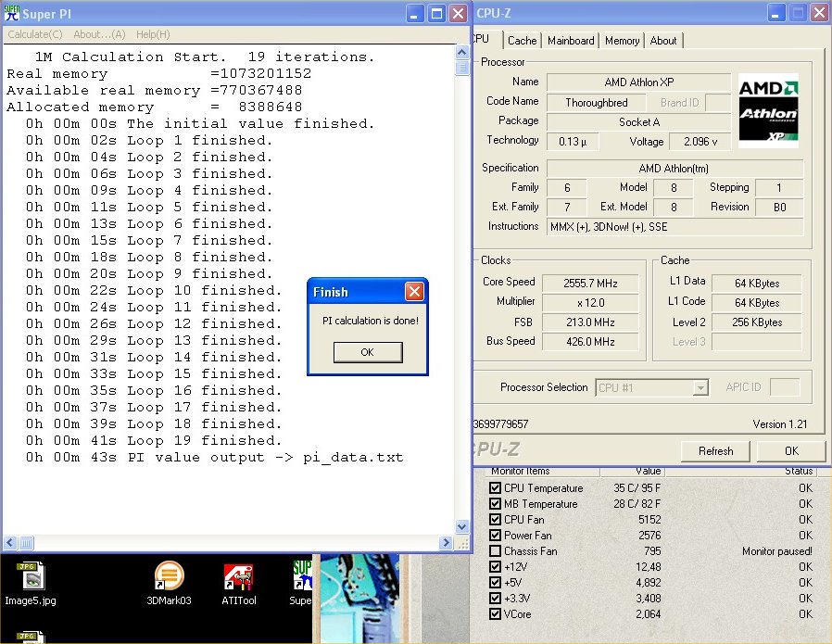
Task: Toggle the +3.3V monitor checkbox
Action: pos(495,598)
